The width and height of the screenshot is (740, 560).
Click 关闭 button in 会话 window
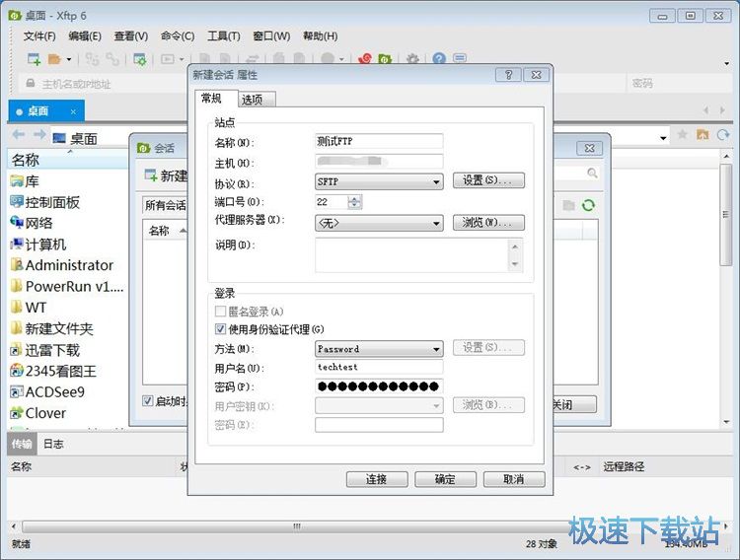click(x=575, y=405)
